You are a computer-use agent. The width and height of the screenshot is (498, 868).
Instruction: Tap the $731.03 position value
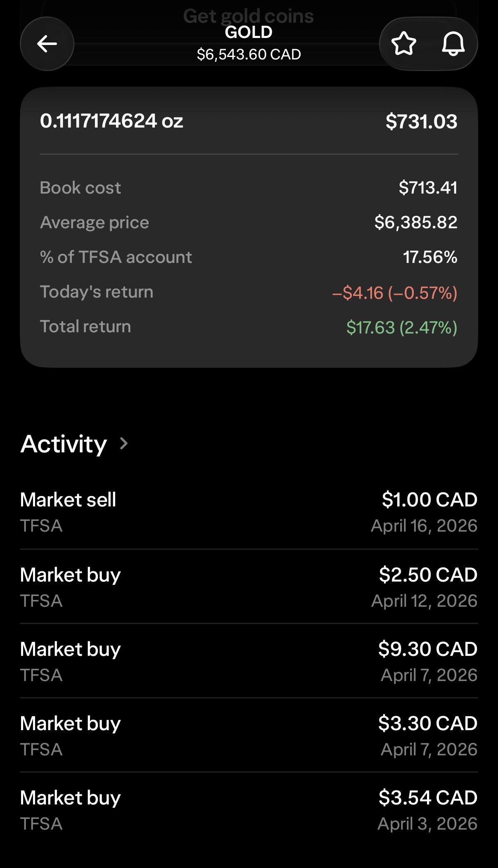421,122
